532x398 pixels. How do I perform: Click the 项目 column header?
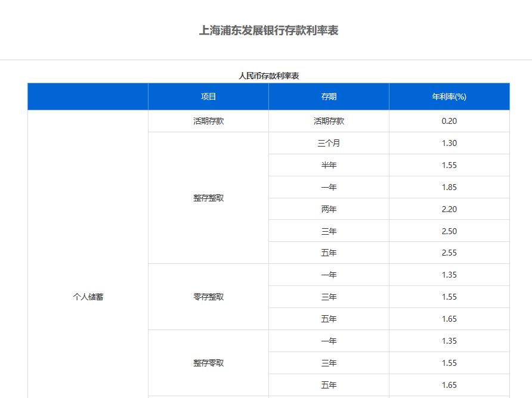pos(208,97)
